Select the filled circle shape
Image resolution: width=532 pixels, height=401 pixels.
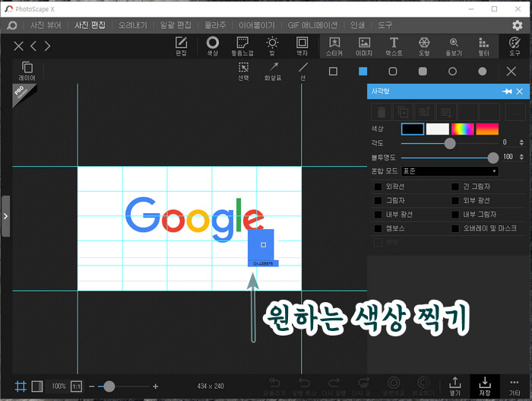tap(482, 72)
